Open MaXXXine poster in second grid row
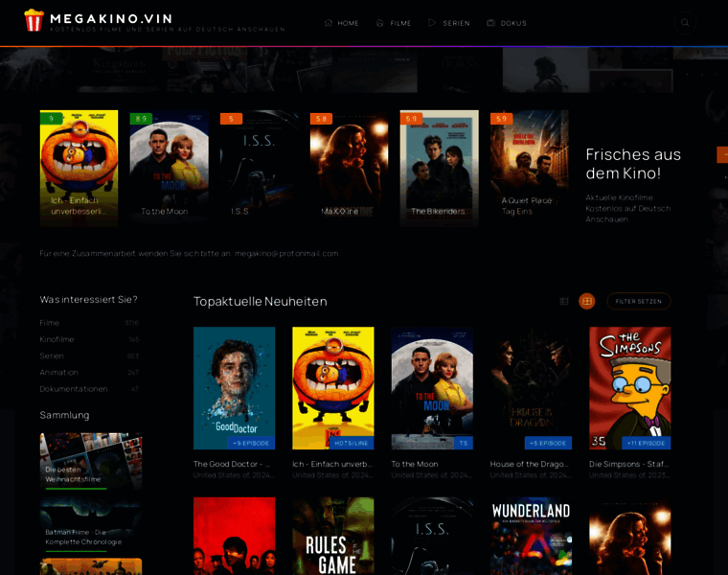The height and width of the screenshot is (575, 728). tap(630, 536)
